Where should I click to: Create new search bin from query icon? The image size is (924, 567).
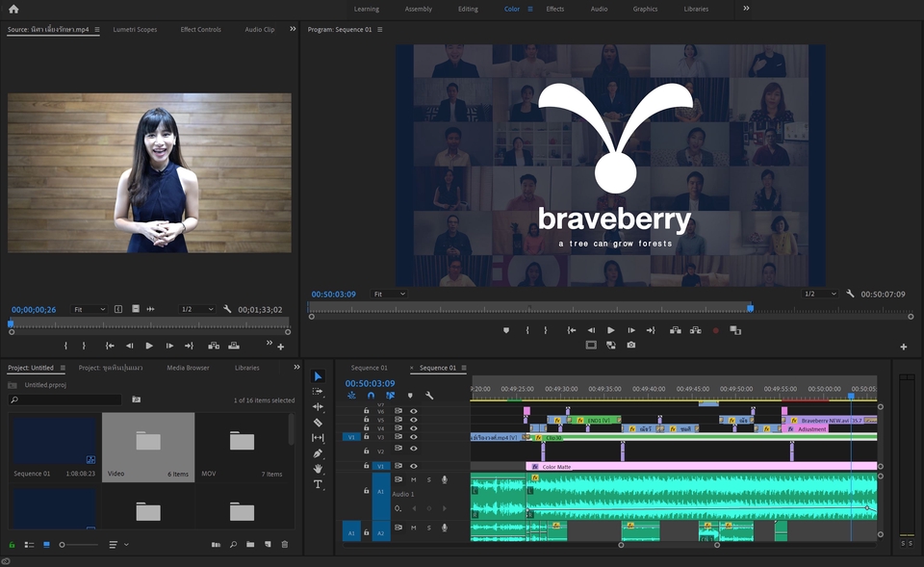tap(136, 399)
